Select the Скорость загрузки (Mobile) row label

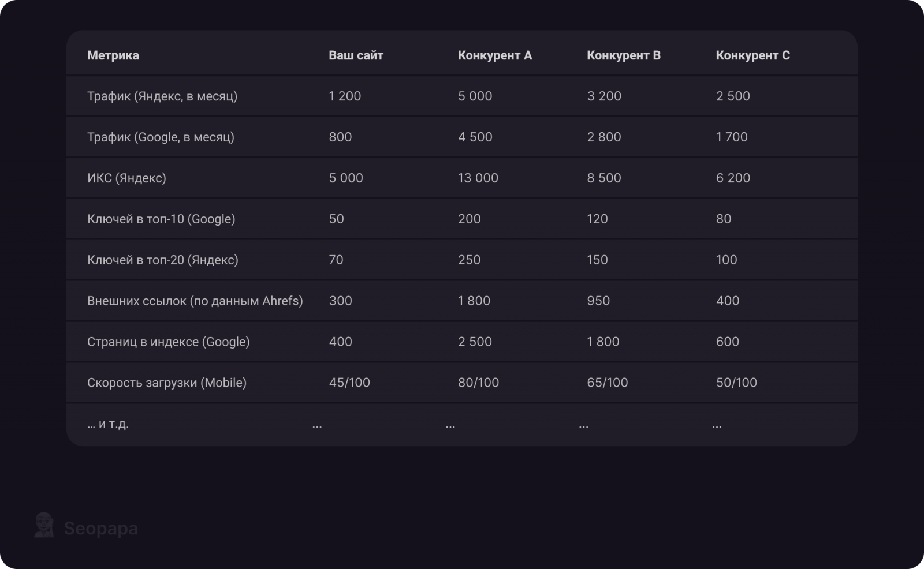[166, 383]
